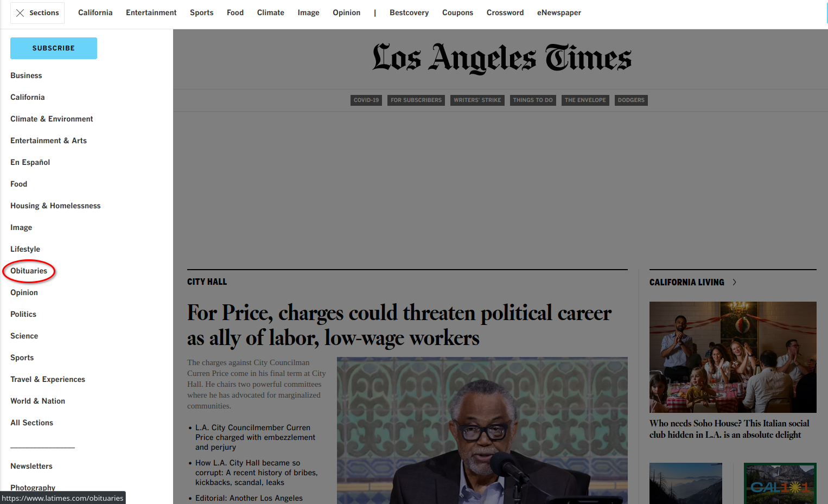The image size is (828, 504).
Task: Select California in sidebar sections
Action: (28, 97)
